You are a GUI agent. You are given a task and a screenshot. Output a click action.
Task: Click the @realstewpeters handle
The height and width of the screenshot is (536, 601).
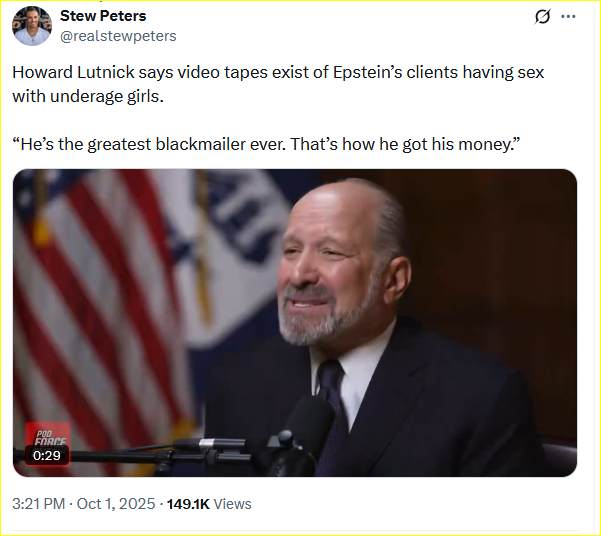[x=117, y=36]
